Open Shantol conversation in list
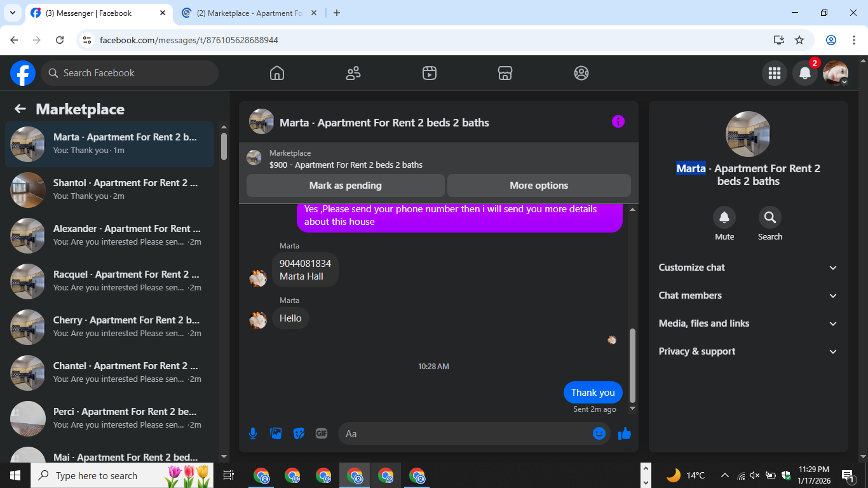Screen dimensions: 868x488 (110, 190)
